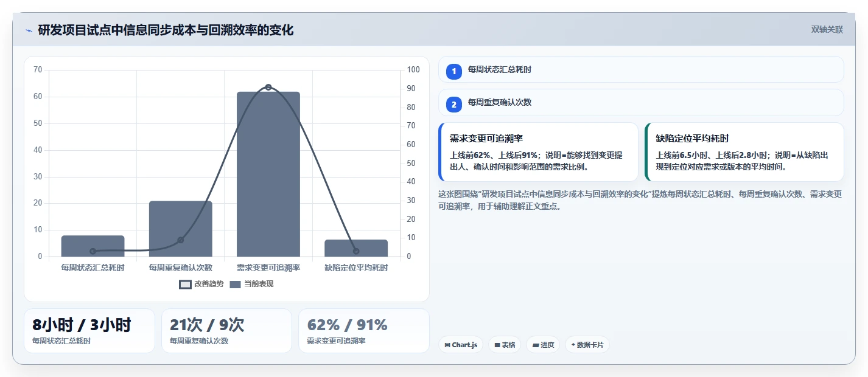Click the lightning icon beside the dashboard title

29,30
